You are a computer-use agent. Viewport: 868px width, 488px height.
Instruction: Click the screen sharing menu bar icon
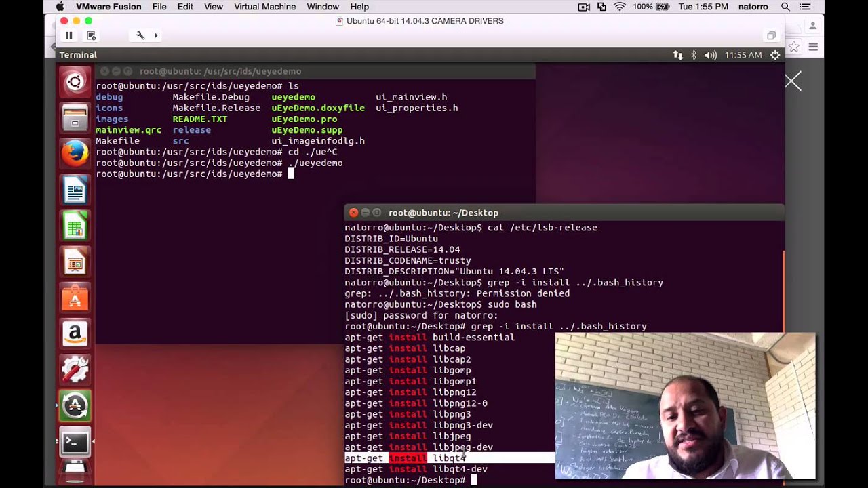[602, 7]
